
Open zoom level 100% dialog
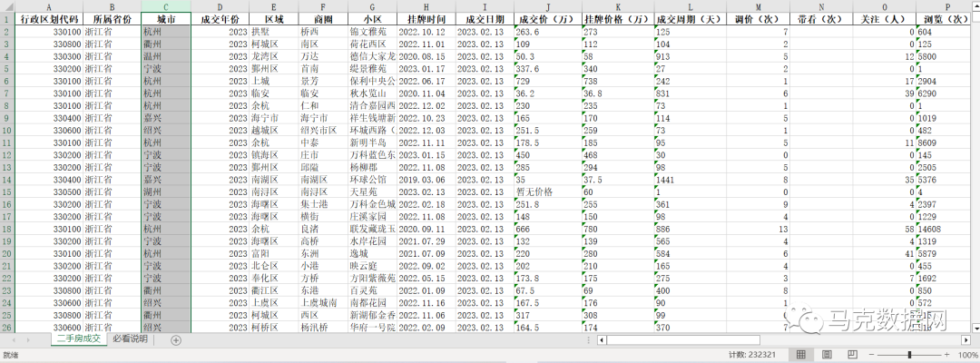[x=967, y=355]
